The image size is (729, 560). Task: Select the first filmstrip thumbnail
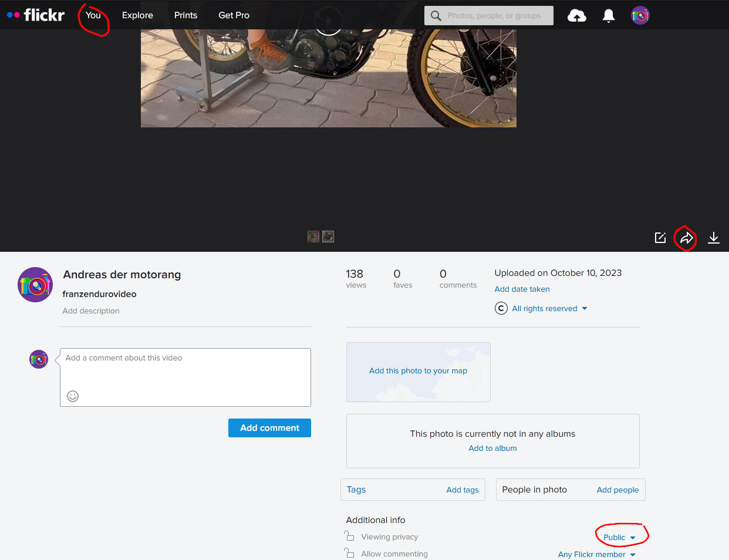313,237
